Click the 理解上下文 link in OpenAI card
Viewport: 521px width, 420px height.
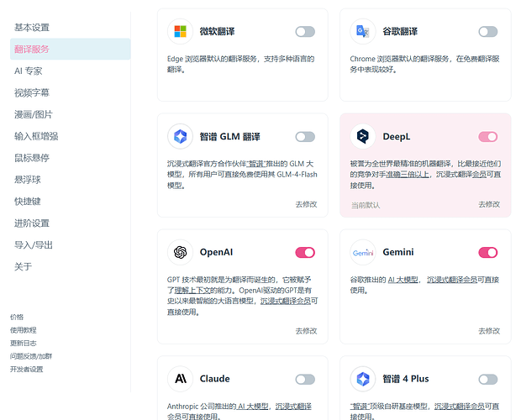[192, 291]
